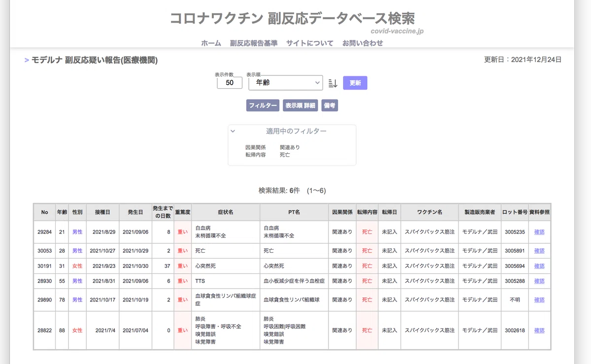The image size is (591, 364).
Task: Open the フィルター button
Action: coord(263,105)
